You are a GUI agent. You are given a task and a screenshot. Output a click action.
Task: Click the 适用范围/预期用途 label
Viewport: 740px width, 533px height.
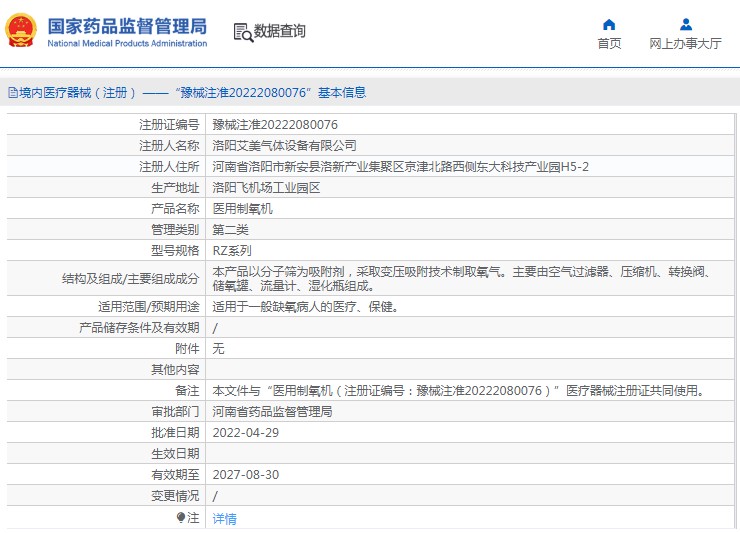[x=149, y=307]
